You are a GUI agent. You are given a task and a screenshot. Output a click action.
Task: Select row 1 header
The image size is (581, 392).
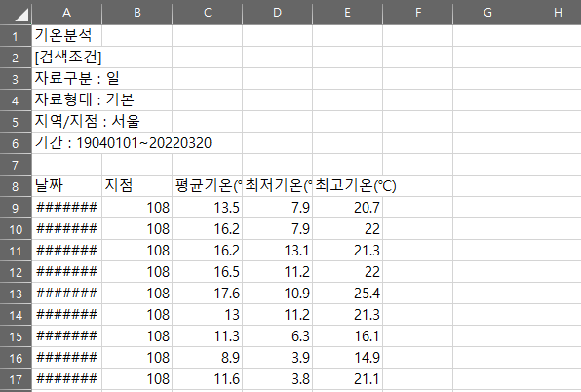coord(16,36)
